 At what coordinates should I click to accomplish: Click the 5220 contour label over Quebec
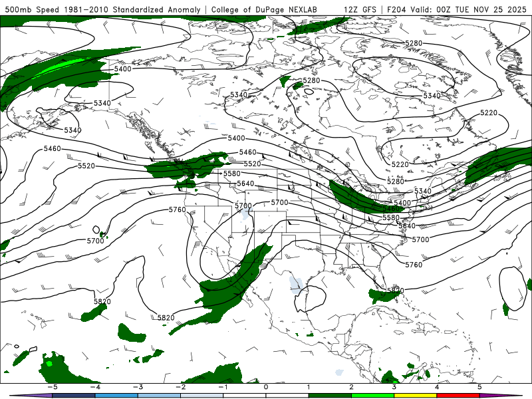(x=400, y=164)
